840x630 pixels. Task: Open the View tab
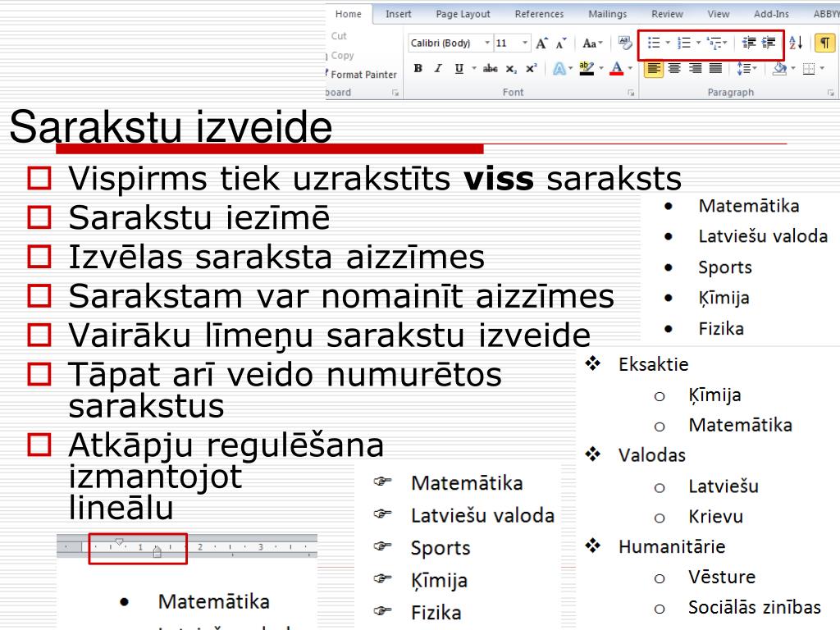pos(719,15)
